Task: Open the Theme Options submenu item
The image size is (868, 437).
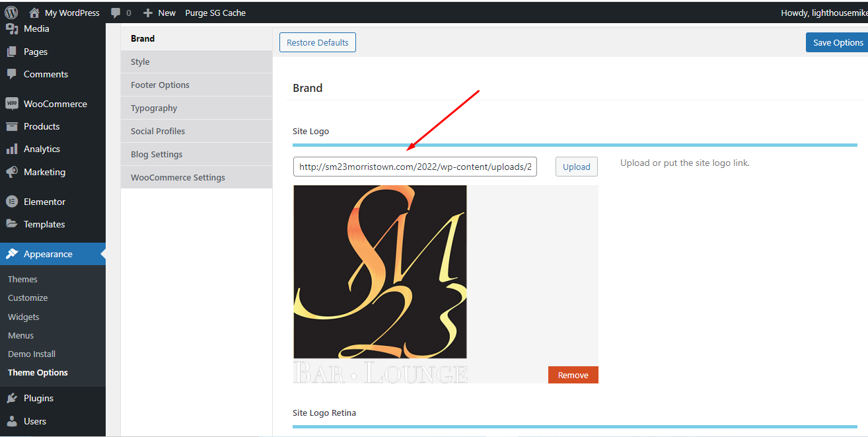Action: tap(38, 372)
